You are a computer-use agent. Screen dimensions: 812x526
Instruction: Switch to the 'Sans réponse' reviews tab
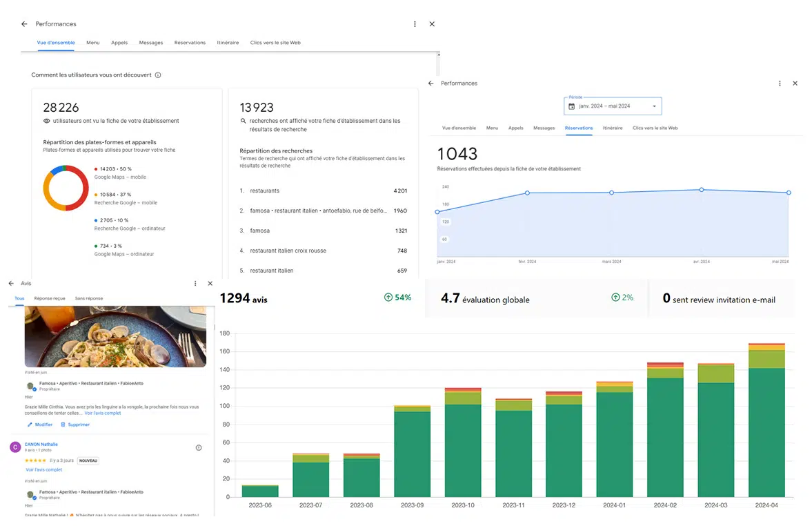(89, 299)
